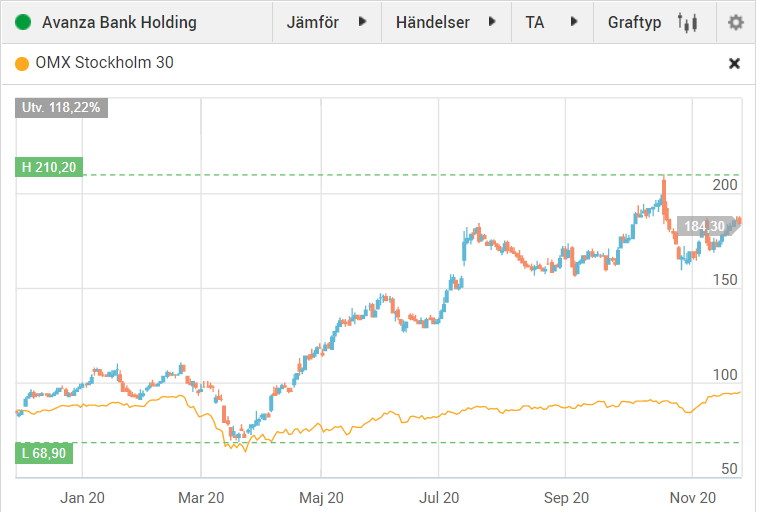The image size is (759, 512).
Task: Click the 100 price axis value
Action: point(725,375)
